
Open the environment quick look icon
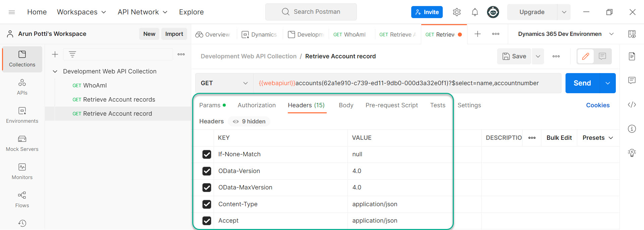632,34
